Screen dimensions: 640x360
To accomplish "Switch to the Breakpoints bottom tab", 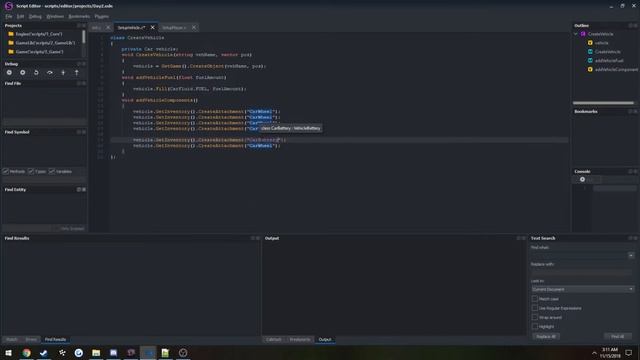I will click(x=300, y=340).
